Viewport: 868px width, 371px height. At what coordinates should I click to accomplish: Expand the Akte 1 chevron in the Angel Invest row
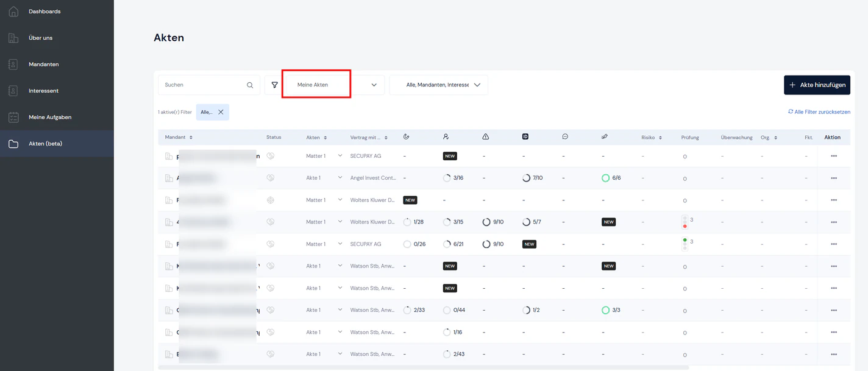coord(340,178)
